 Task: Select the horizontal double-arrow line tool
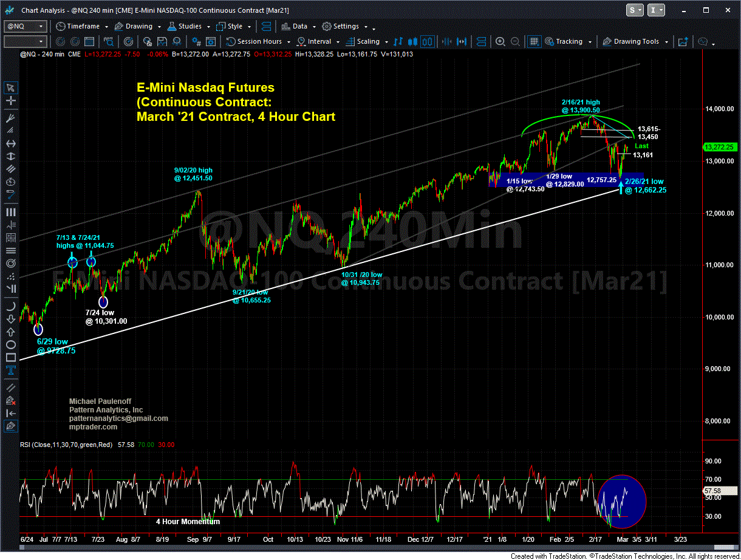[10, 143]
